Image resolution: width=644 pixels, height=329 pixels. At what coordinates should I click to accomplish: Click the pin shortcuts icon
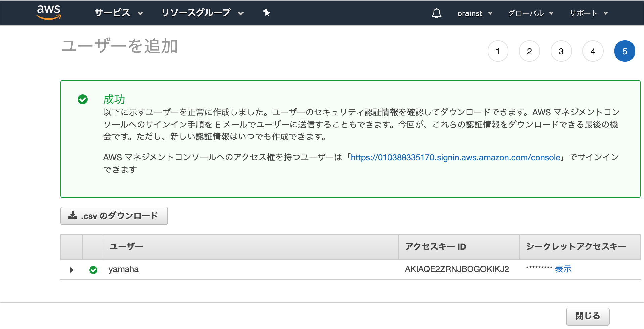(x=267, y=13)
